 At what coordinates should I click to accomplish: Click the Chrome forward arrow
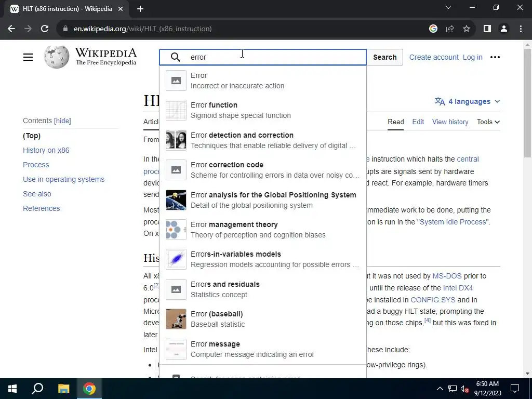[x=28, y=29]
